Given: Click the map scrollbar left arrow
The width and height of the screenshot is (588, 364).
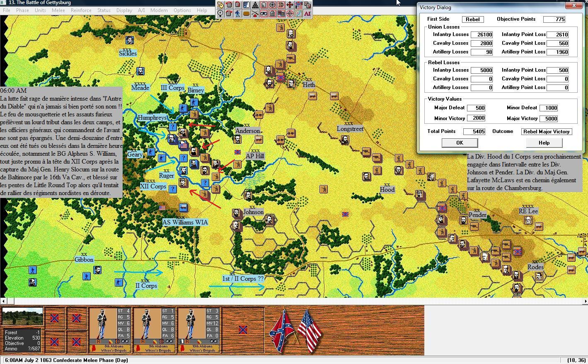Looking at the screenshot, I should [3, 301].
